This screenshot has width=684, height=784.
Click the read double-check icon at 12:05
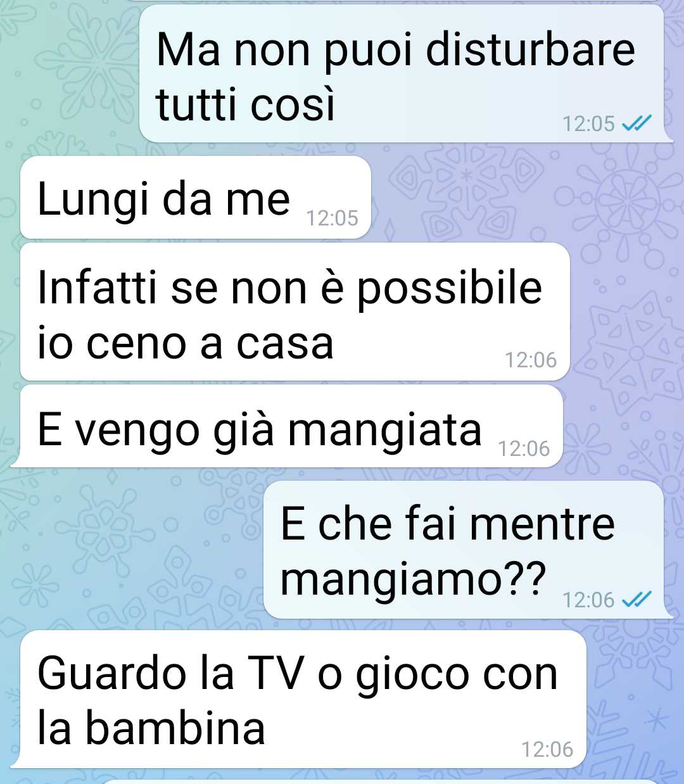636,123
